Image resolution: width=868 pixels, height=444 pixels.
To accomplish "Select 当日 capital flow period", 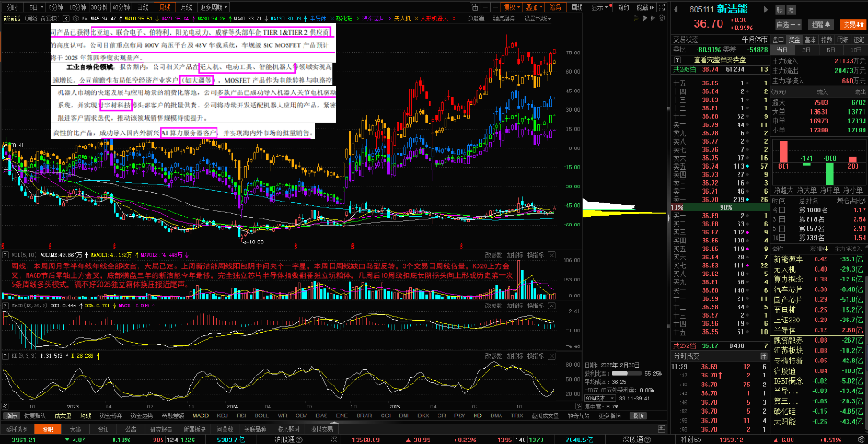I will click(783, 50).
